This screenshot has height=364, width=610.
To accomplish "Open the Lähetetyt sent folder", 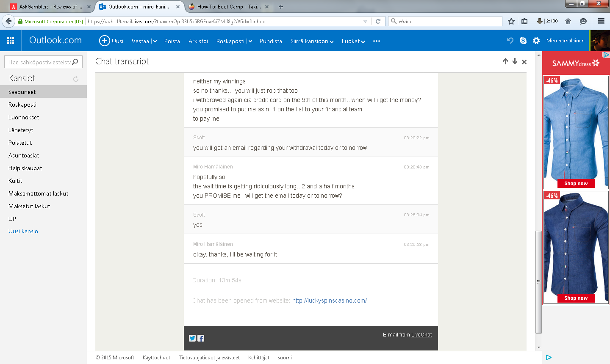I will click(x=43, y=130).
